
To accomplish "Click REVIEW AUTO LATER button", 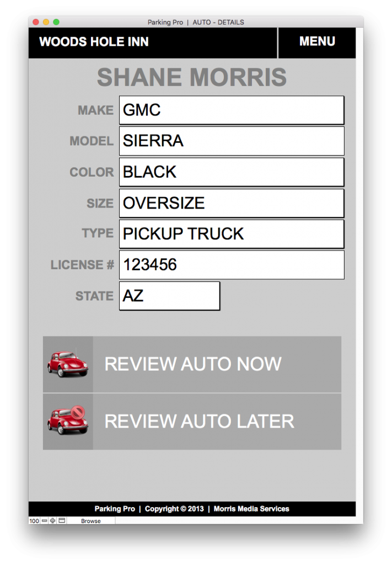I will [192, 422].
